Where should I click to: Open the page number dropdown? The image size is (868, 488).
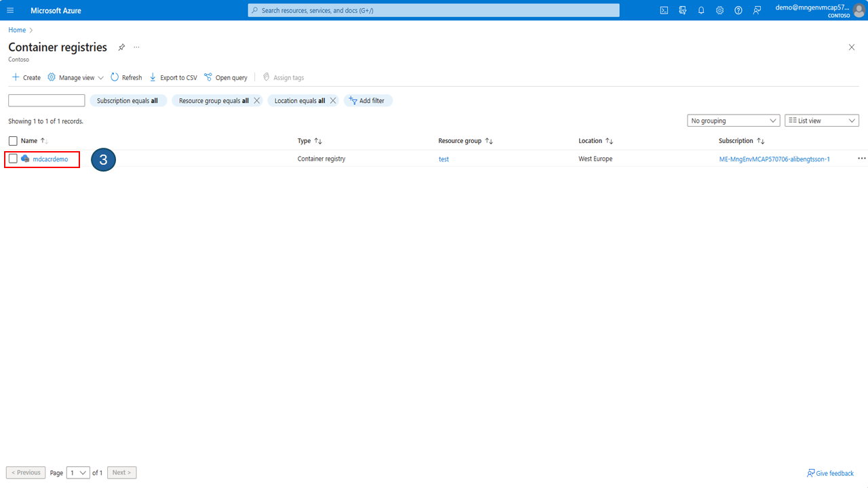click(x=78, y=472)
